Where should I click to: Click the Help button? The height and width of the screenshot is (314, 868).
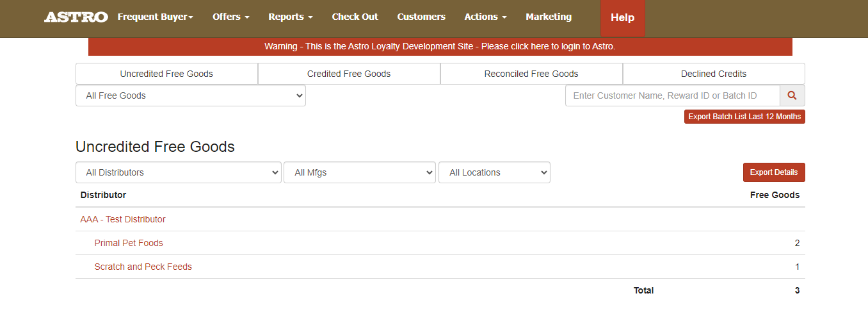622,18
